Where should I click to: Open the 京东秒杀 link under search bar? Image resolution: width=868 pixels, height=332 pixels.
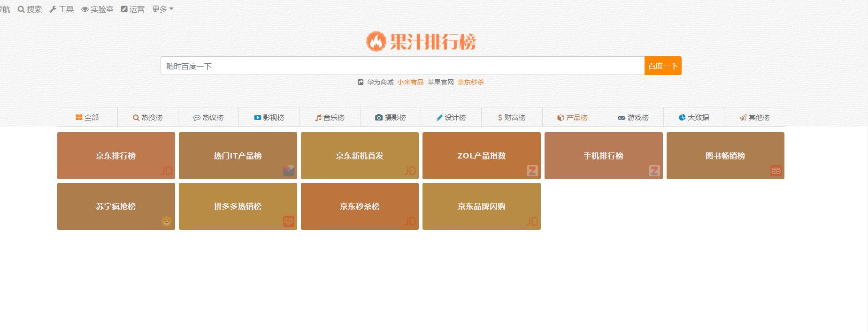[470, 82]
